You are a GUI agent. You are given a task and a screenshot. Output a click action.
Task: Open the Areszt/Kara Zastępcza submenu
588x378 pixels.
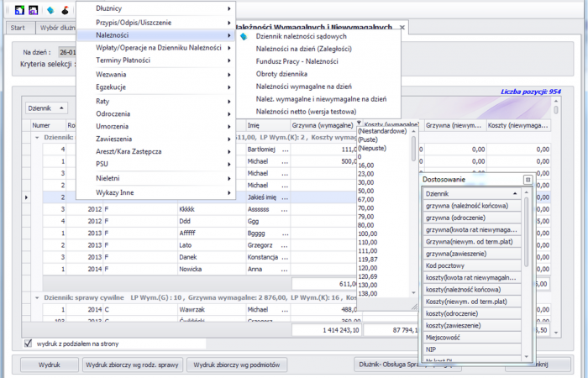tap(155, 151)
